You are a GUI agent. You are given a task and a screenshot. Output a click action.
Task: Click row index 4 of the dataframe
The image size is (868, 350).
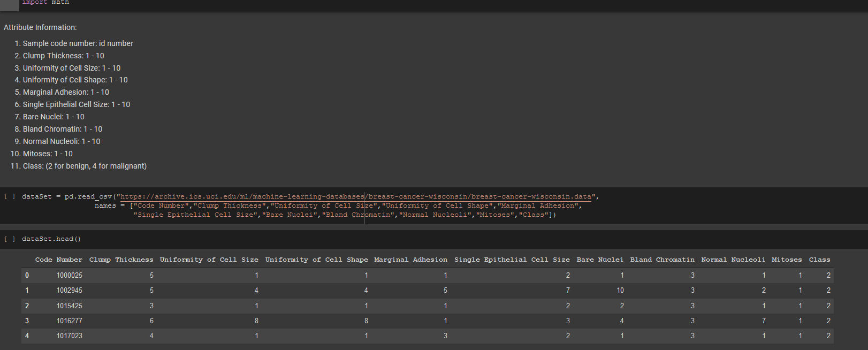tap(27, 336)
